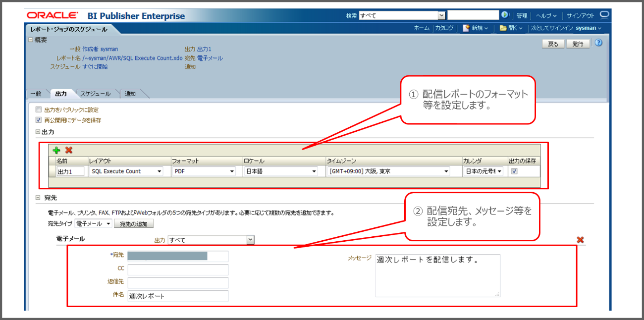Click the ORACLE logo
Screen dimensions: 644x320
53,15
